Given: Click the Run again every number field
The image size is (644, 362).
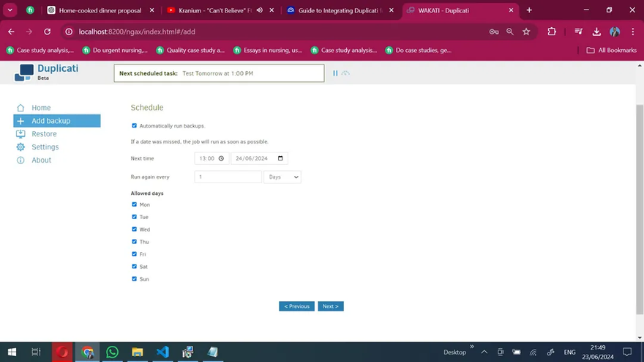Looking at the screenshot, I should coord(228,177).
